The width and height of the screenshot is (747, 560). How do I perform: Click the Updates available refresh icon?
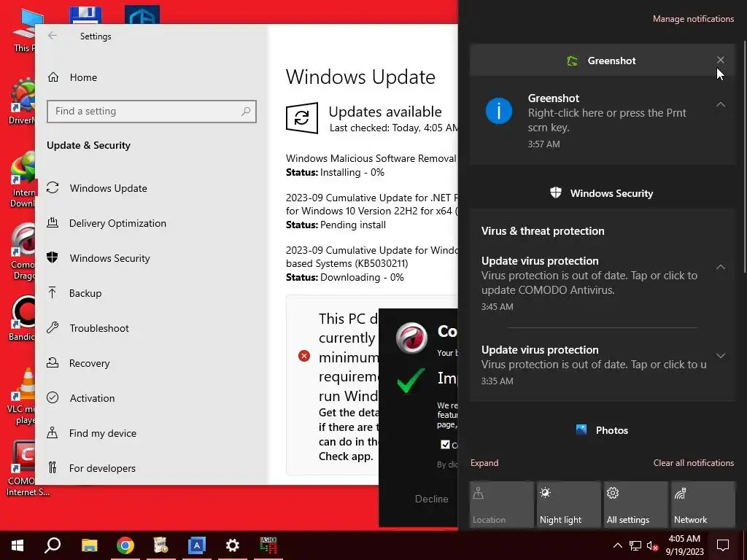tap(301, 117)
